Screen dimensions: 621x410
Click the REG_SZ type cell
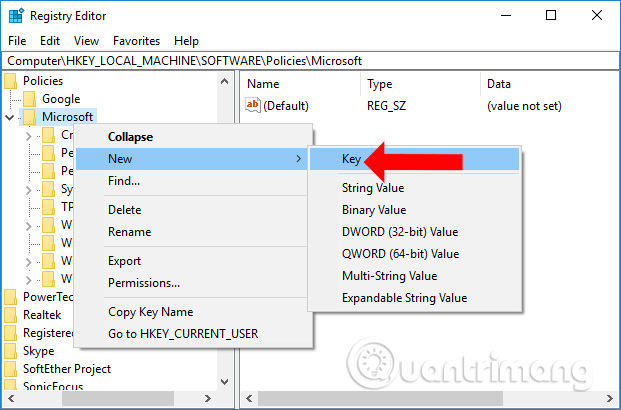387,106
